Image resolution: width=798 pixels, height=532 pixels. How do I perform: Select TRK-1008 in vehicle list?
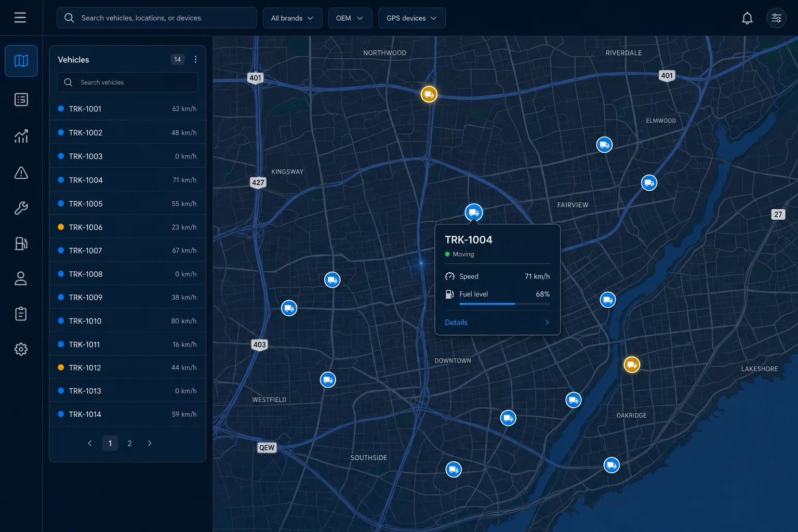click(x=127, y=274)
